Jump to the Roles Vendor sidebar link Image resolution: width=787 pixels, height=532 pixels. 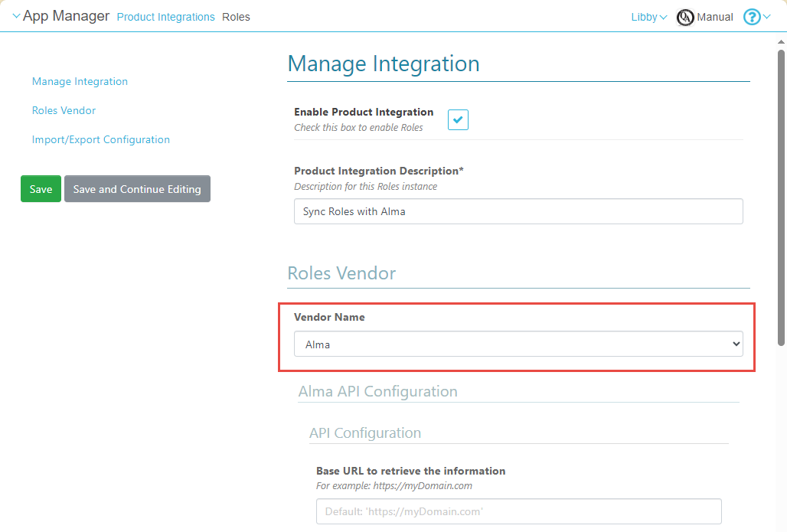coord(64,110)
